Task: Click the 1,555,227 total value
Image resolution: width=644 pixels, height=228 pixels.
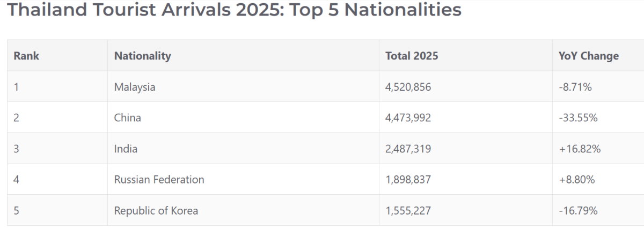Action: 408,211
